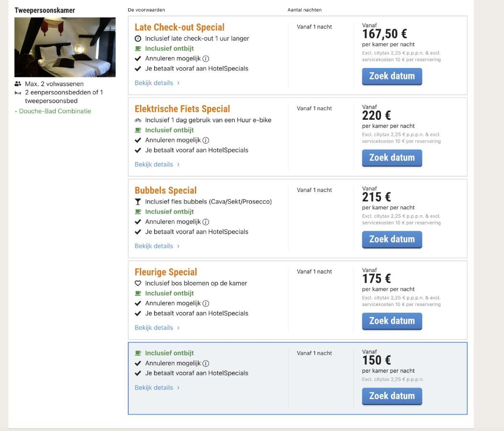Open cancellation info icon in Late Check-out Special
The height and width of the screenshot is (431, 504).
[x=206, y=59]
